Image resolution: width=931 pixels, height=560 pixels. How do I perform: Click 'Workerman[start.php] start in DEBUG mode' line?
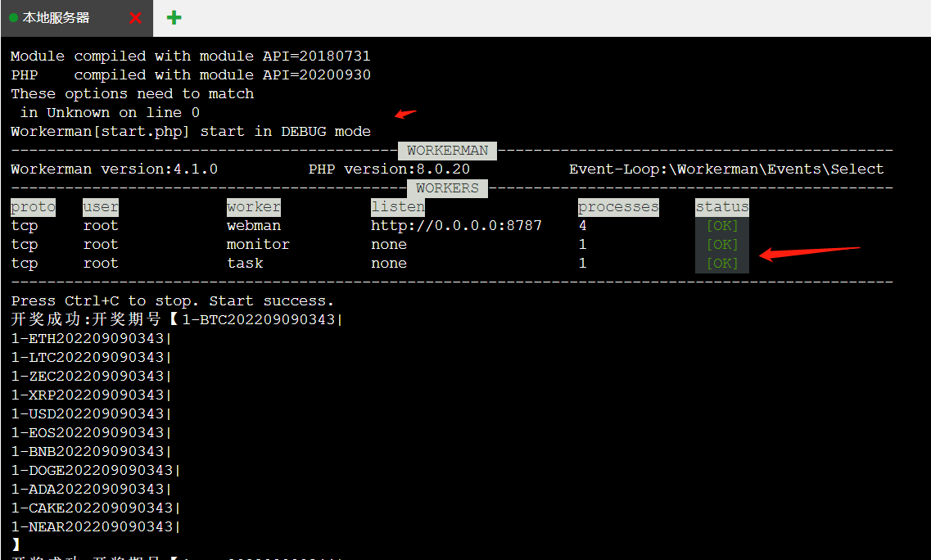pyautogui.click(x=191, y=132)
